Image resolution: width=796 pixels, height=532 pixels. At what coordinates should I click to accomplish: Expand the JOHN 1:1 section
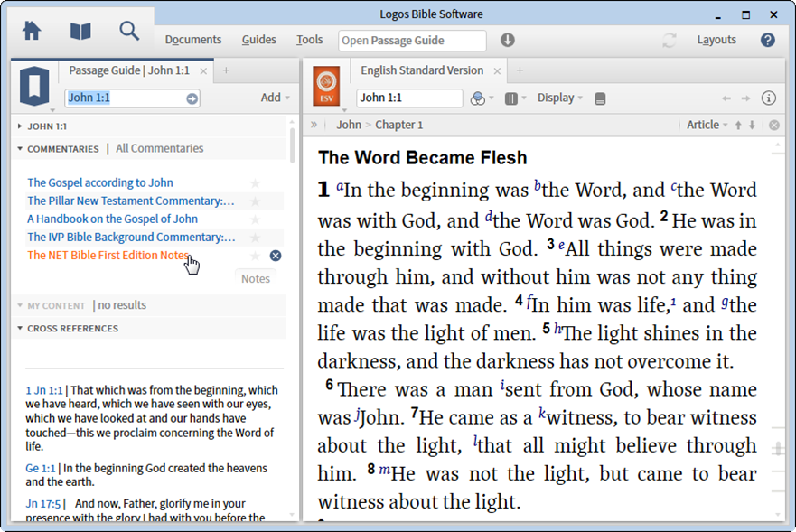tap(19, 126)
